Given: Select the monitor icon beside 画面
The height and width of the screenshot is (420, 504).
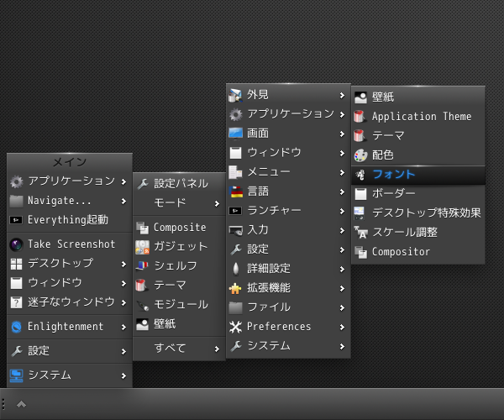Looking at the screenshot, I should (x=235, y=134).
